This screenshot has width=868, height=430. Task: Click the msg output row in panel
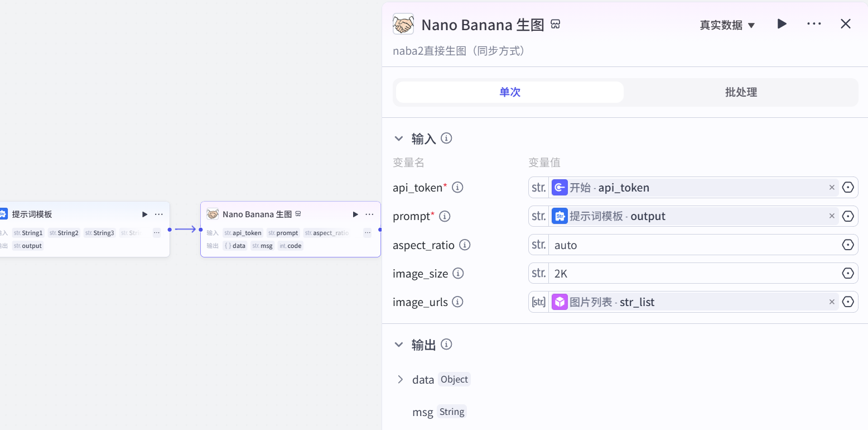[439, 412]
